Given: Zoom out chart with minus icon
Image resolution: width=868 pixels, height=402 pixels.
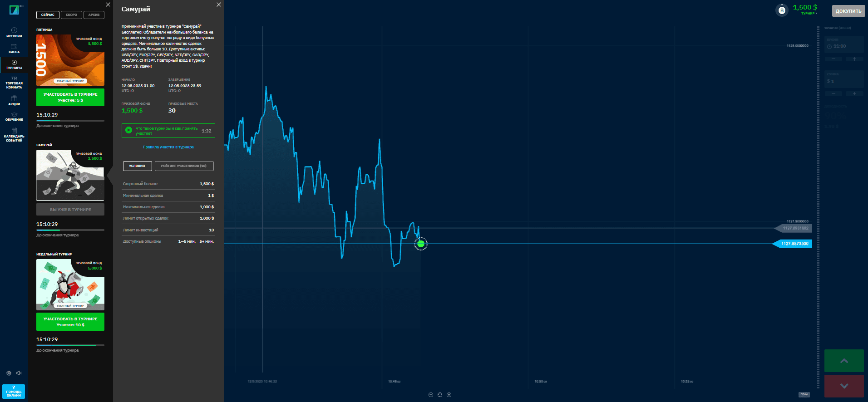Looking at the screenshot, I should pos(431,395).
